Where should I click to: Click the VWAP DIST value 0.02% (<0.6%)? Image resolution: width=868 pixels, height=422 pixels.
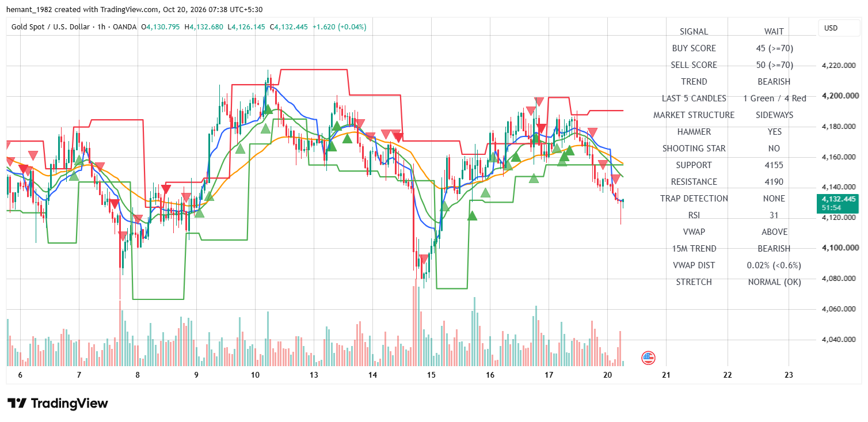click(774, 265)
